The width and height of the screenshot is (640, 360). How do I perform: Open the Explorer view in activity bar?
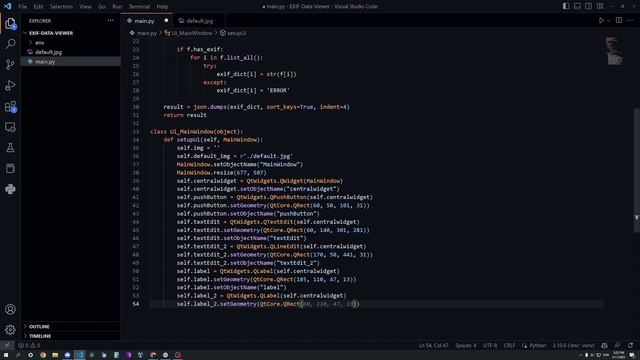coord(10,23)
